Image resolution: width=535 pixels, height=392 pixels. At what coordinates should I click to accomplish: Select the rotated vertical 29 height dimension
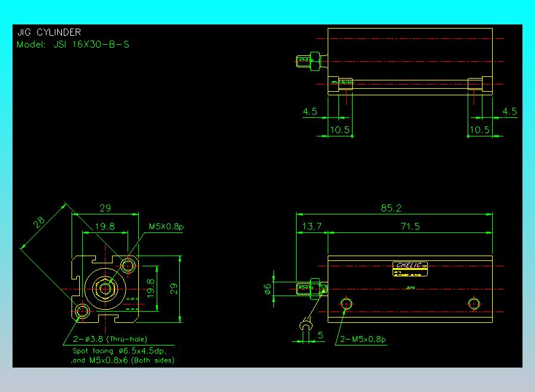point(174,289)
